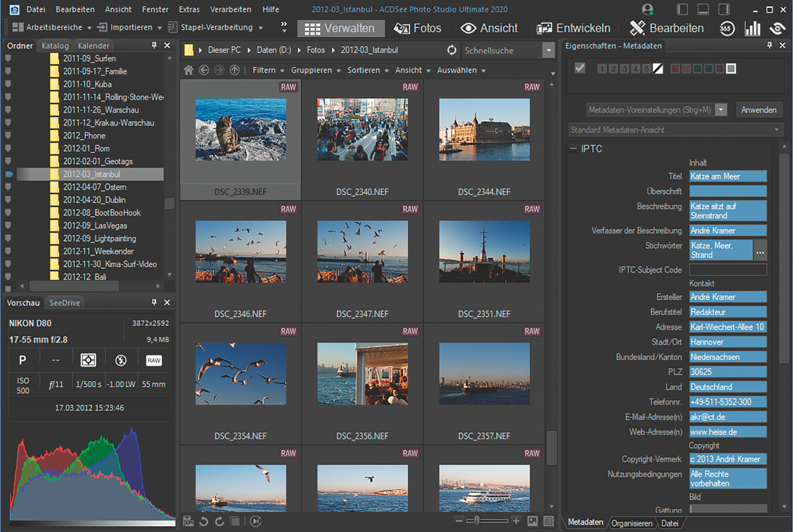793x532 pixels.
Task: Select the DSC_2344.NEF thumbnail
Action: pyautogui.click(x=484, y=130)
